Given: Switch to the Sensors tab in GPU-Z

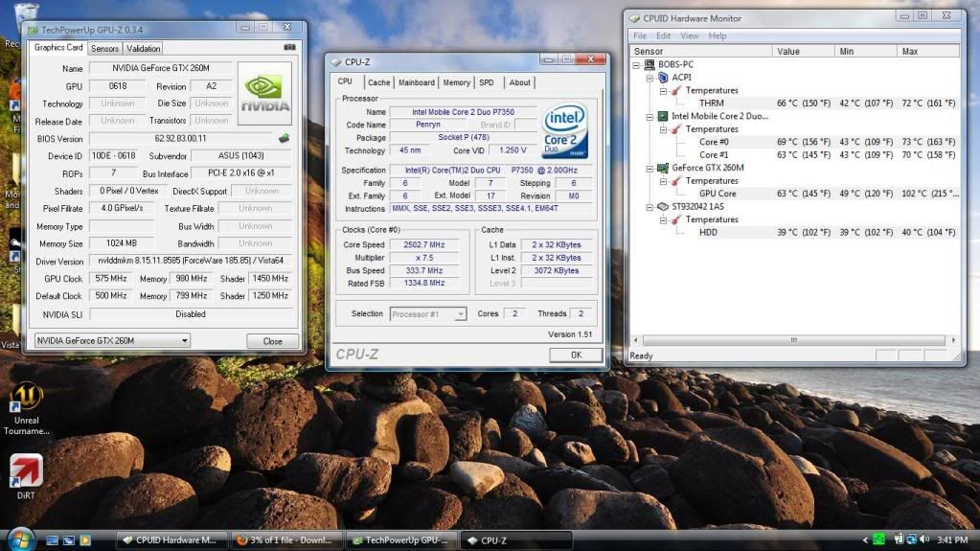Looking at the screenshot, I should (x=104, y=48).
